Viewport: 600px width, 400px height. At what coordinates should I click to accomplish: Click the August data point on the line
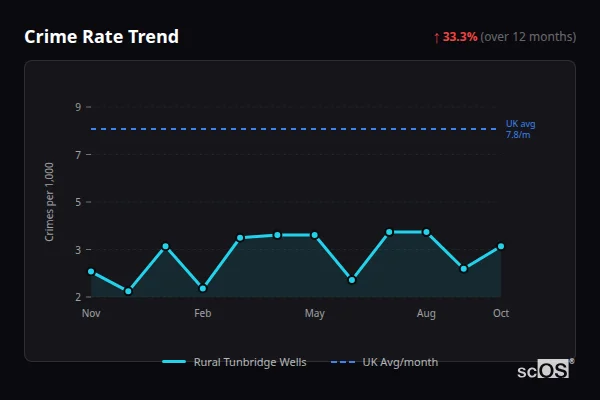pos(426,232)
